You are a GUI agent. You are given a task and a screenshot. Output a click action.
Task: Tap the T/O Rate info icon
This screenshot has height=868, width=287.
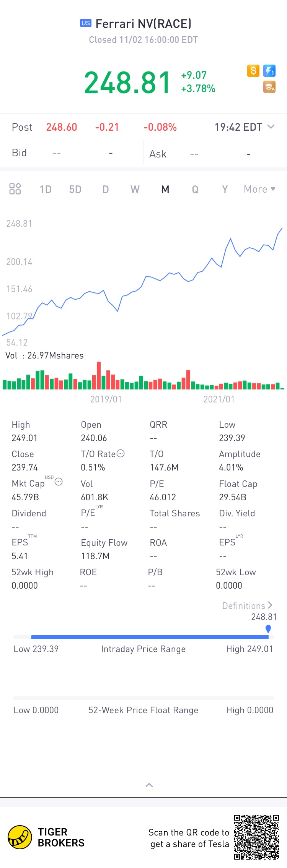(x=121, y=453)
